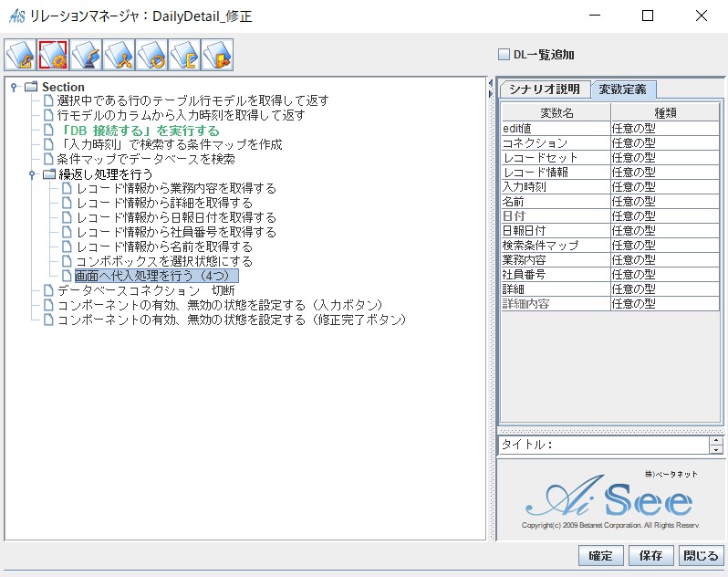Click the 変数名 column header
Image resolution: width=728 pixels, height=577 pixels.
pyautogui.click(x=556, y=112)
